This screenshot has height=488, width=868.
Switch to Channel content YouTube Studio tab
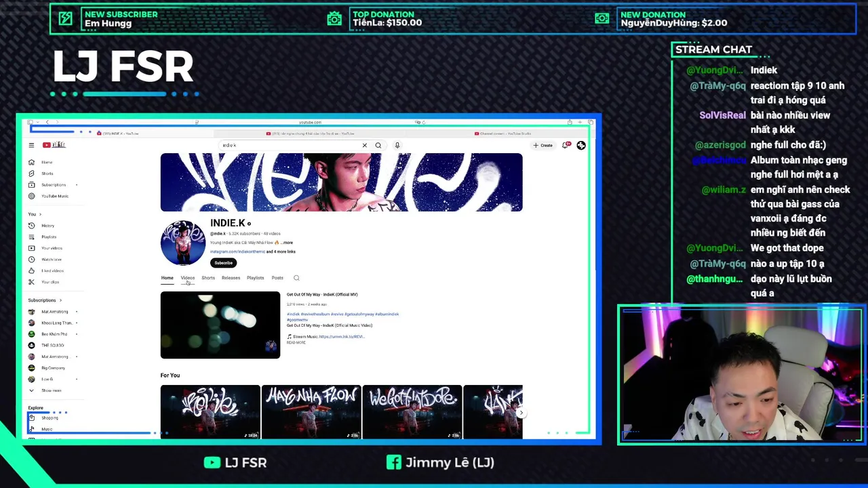click(x=502, y=134)
